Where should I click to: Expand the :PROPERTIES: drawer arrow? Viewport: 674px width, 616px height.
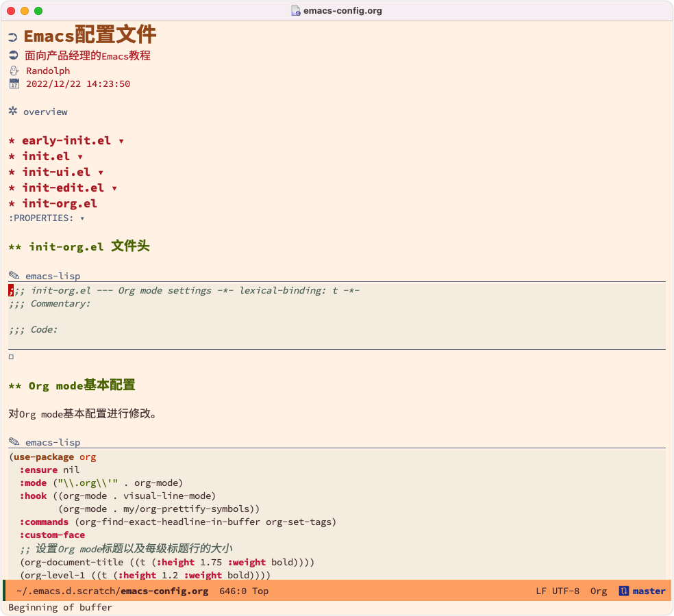(82, 218)
